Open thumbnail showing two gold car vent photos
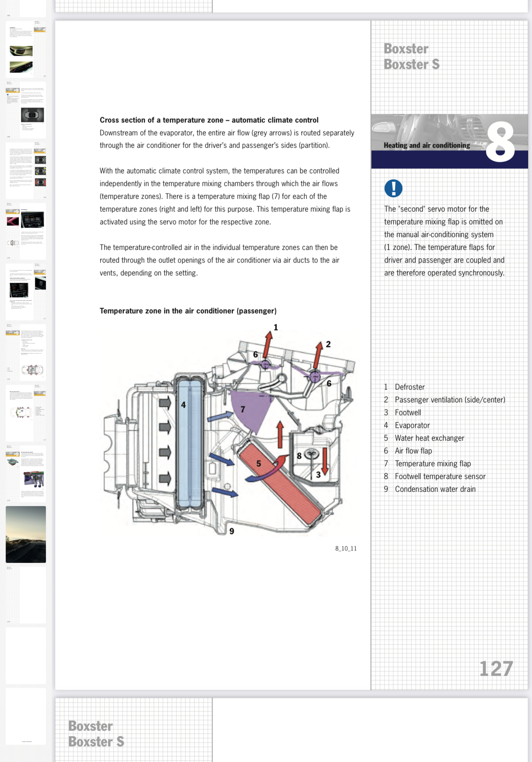 pos(26,50)
